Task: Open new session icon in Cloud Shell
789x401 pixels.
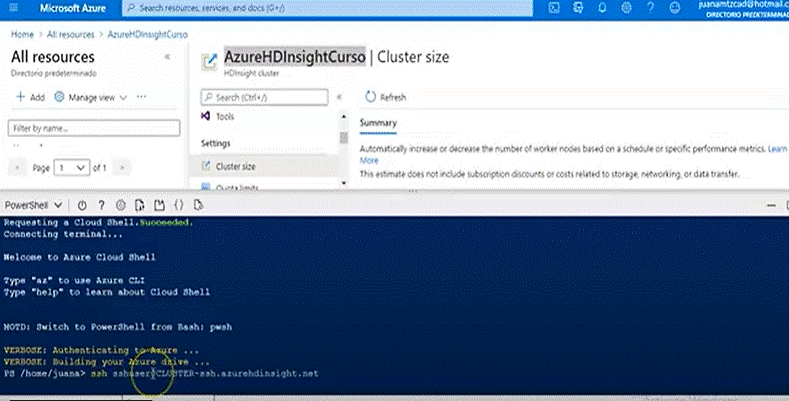Action: (159, 205)
